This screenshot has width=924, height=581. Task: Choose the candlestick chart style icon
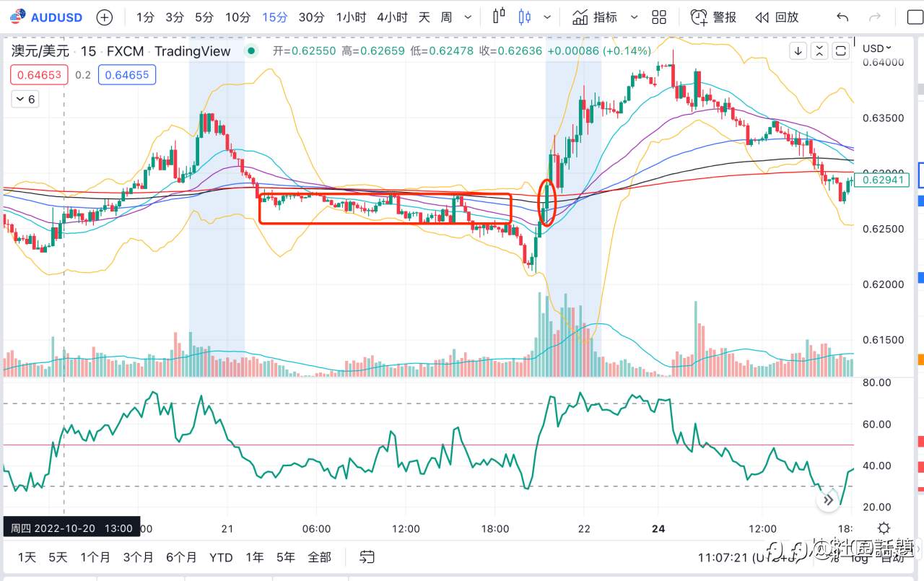524,17
